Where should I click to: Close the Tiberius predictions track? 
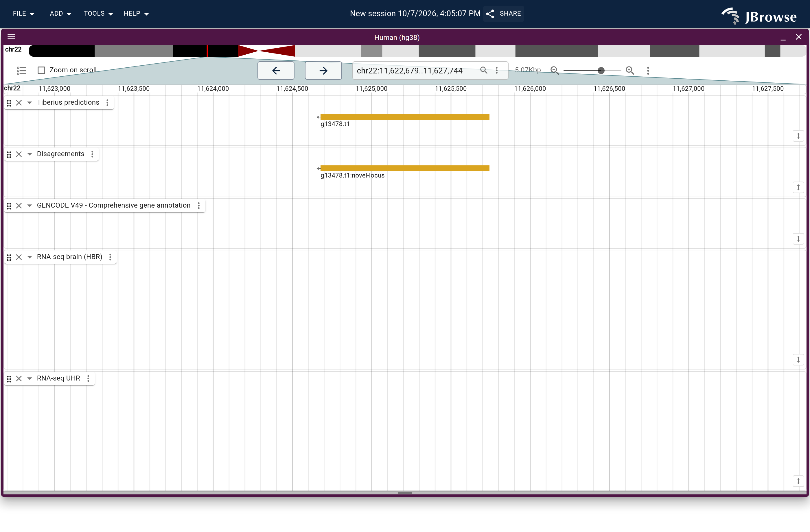pyautogui.click(x=19, y=103)
